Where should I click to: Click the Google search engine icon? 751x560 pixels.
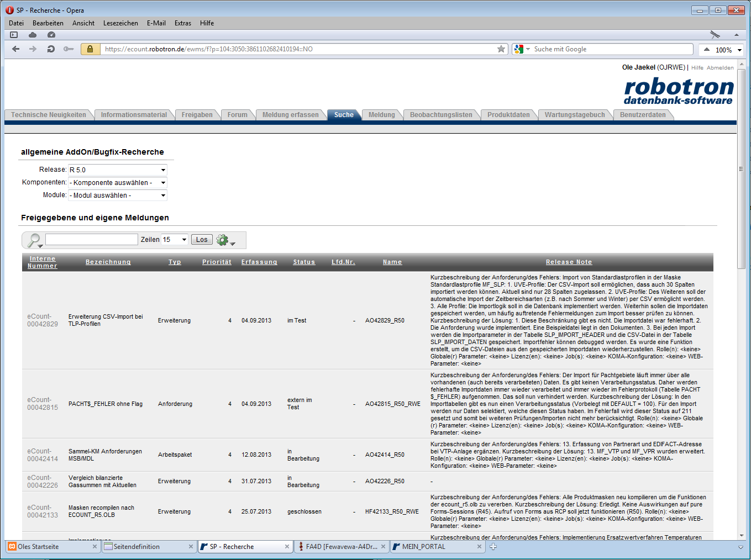[x=518, y=49]
